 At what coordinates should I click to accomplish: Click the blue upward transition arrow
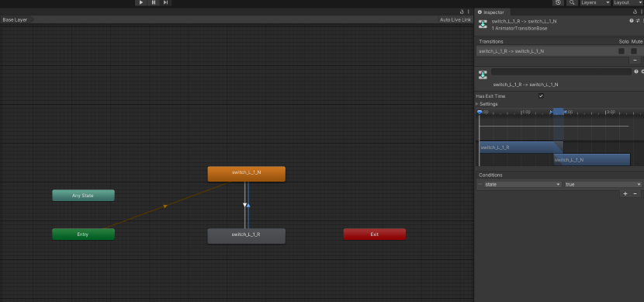248,205
